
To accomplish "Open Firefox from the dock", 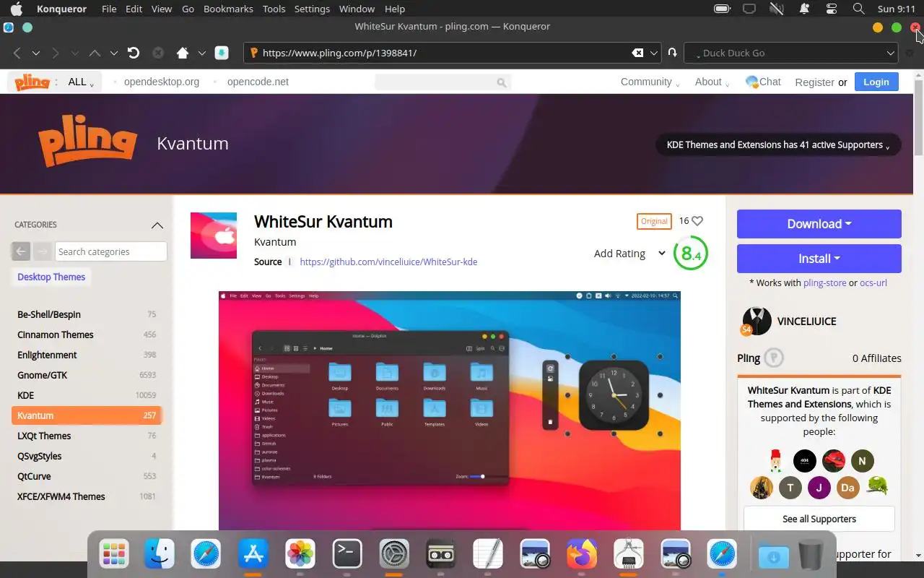I will (x=582, y=554).
